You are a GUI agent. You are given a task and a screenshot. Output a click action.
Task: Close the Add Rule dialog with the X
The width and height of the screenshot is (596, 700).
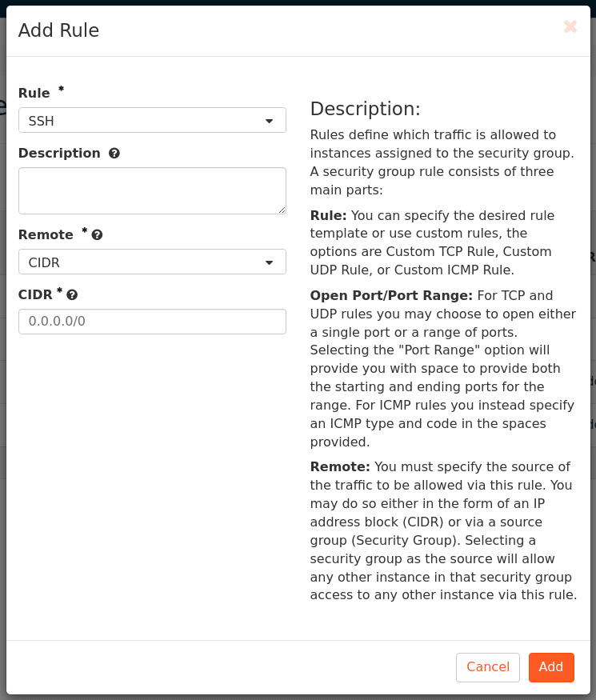570,26
